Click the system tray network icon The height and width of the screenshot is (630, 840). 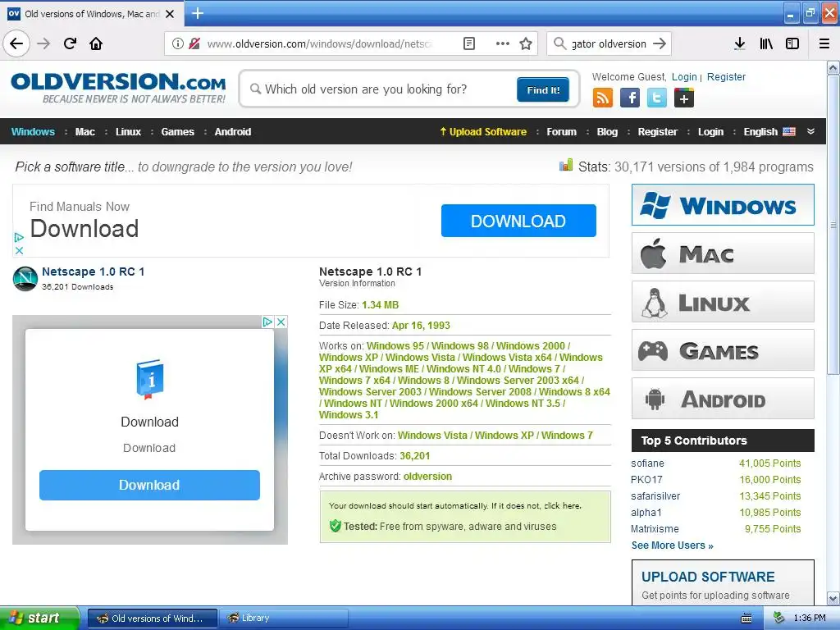tap(778, 618)
